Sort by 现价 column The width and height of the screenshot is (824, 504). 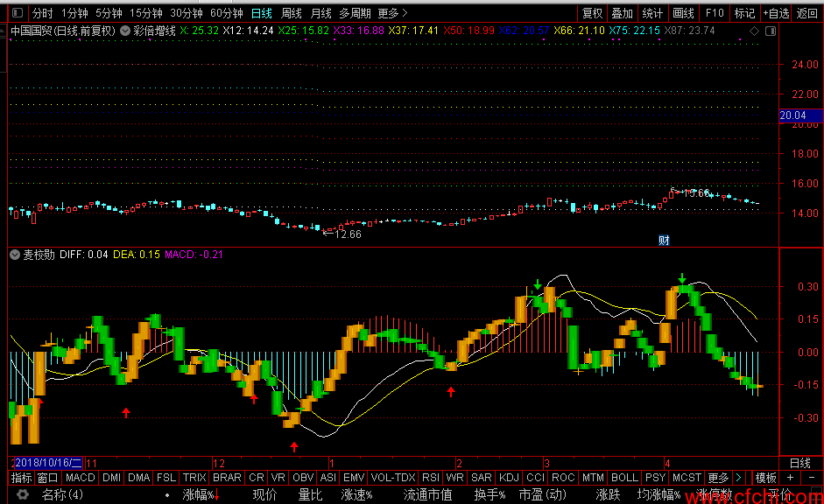[264, 494]
